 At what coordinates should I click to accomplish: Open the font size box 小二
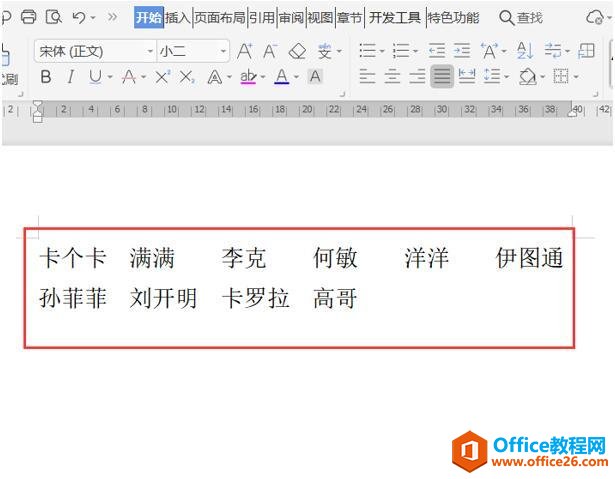pyautogui.click(x=193, y=51)
